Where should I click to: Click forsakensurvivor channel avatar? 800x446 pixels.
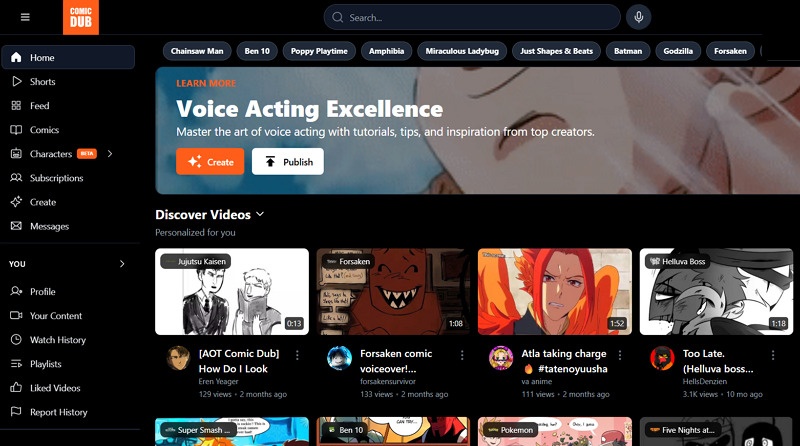coord(339,358)
